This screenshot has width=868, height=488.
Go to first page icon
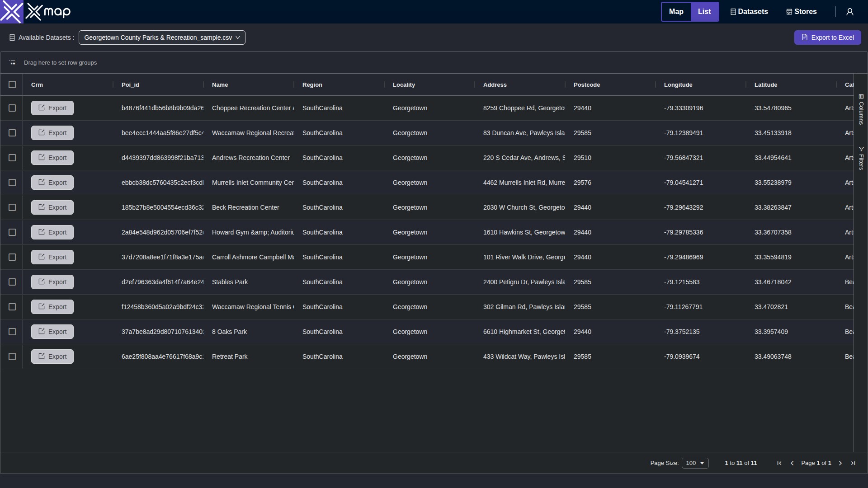tap(779, 463)
